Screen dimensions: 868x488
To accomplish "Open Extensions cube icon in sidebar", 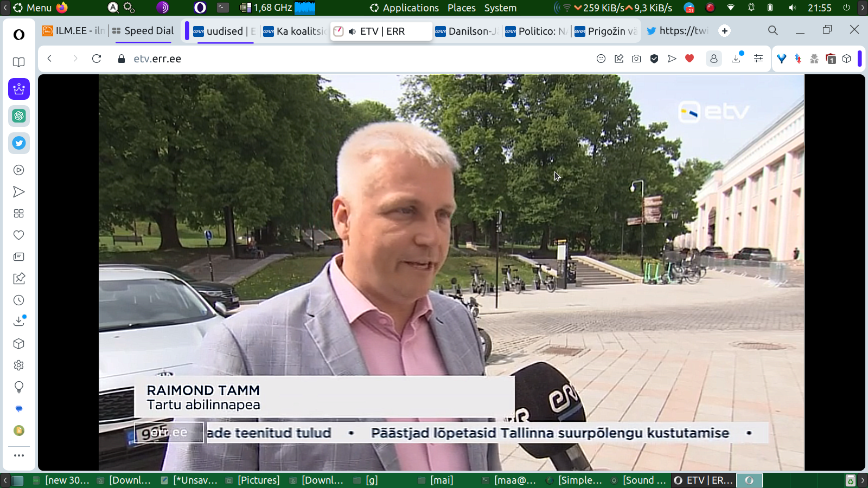I will coord(19,344).
